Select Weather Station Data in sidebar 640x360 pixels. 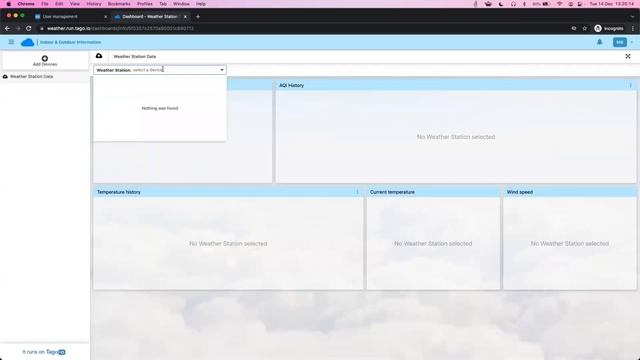click(x=44, y=76)
